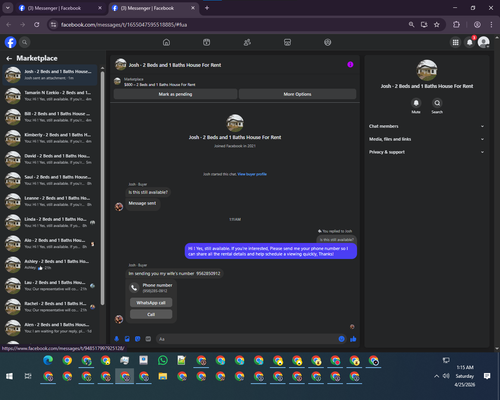500x400 pixels.
Task: Open Windows notification center icon
Action: click(x=487, y=376)
